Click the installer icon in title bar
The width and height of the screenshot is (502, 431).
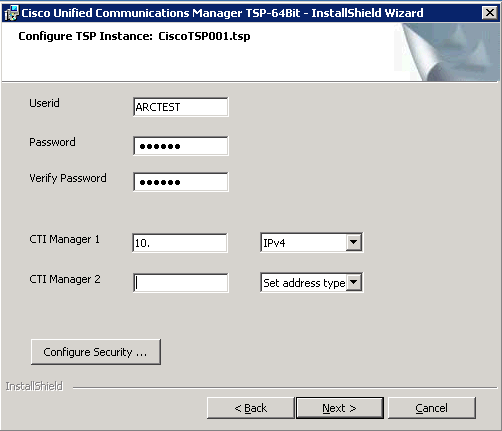coord(11,13)
